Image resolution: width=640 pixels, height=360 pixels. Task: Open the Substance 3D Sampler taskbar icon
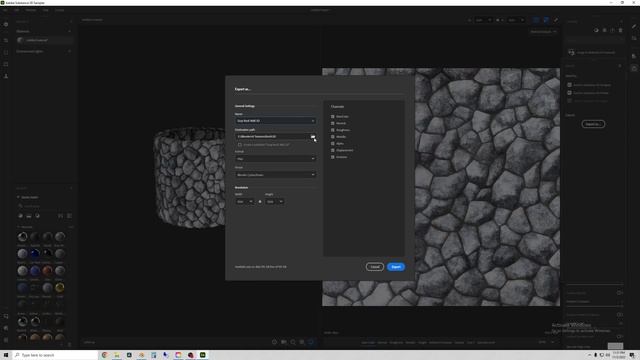click(x=203, y=355)
